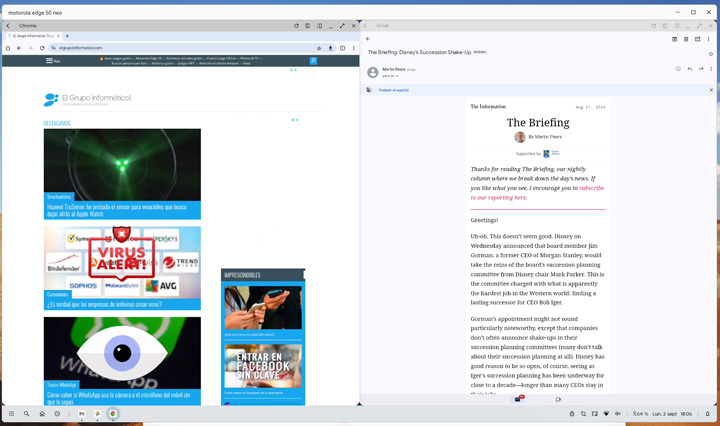This screenshot has width=720, height=426.
Task: Launch Google Photos from the taskbar
Action: coord(97,414)
